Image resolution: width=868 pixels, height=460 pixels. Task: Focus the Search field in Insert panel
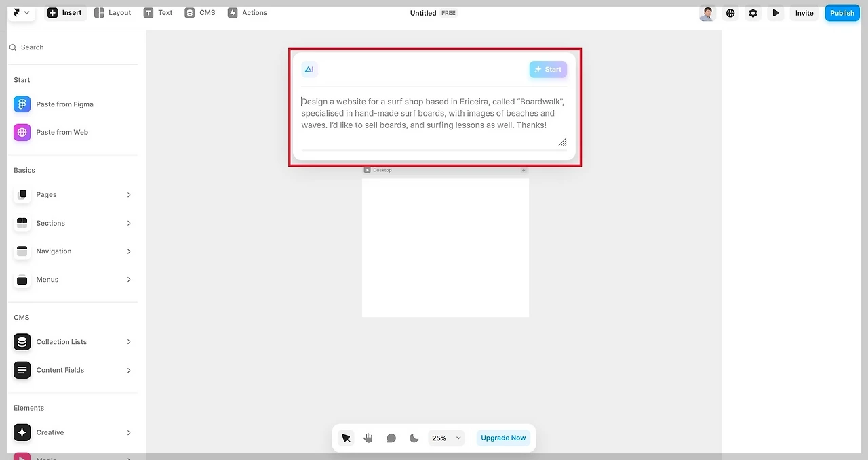tap(73, 47)
